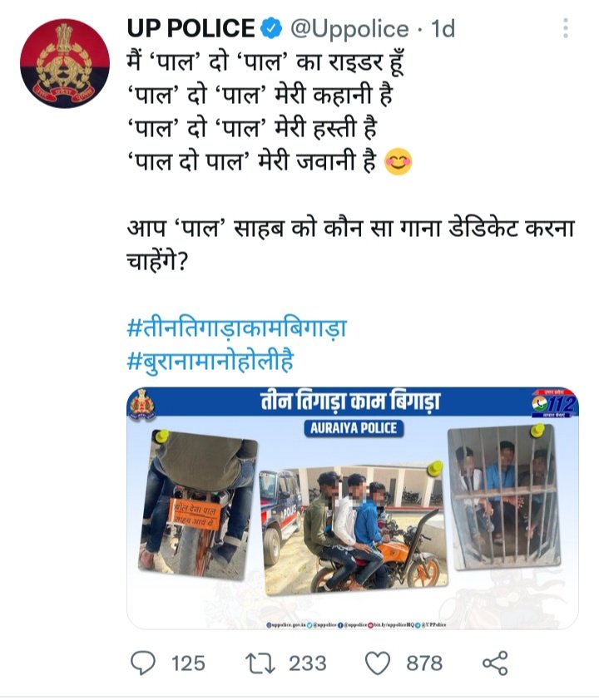599x700 pixels.
Task: Click the three riders on motorcycle photo
Action: point(353,530)
